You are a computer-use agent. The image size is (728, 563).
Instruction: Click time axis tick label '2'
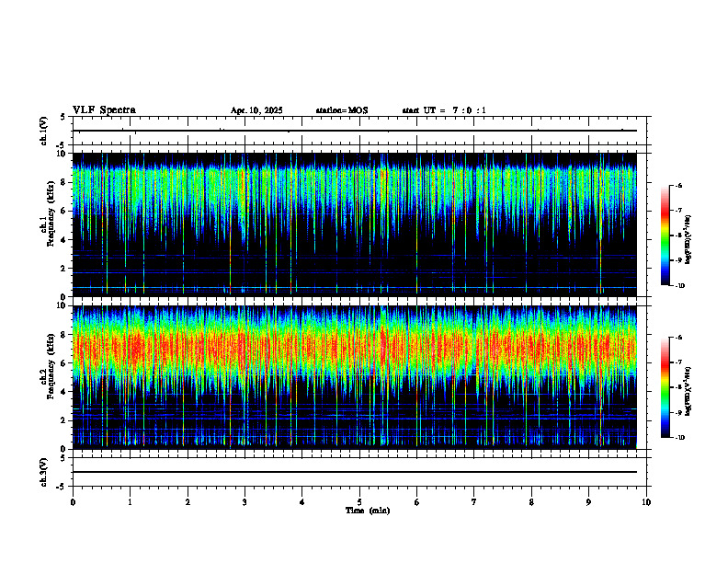[188, 502]
